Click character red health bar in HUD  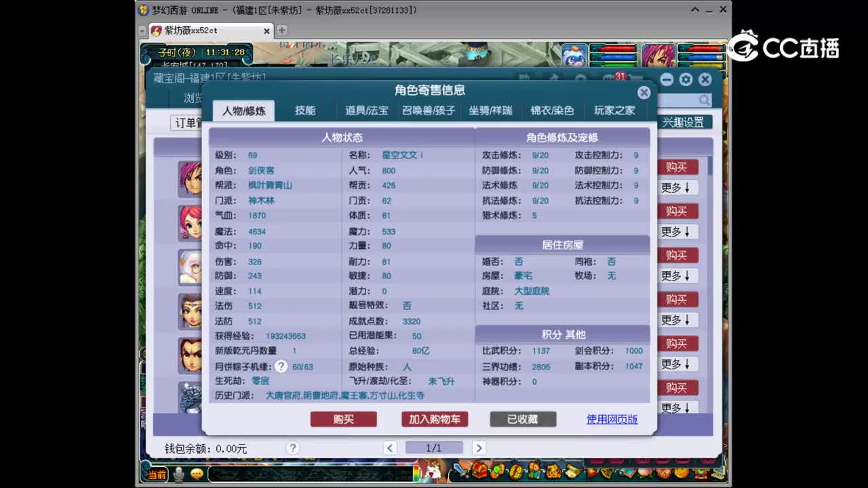[x=701, y=49]
